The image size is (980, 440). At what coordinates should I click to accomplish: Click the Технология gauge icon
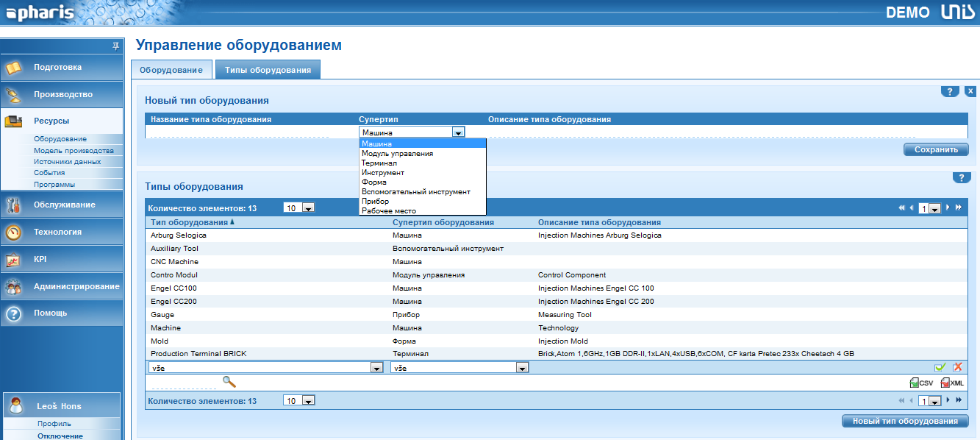click(14, 233)
